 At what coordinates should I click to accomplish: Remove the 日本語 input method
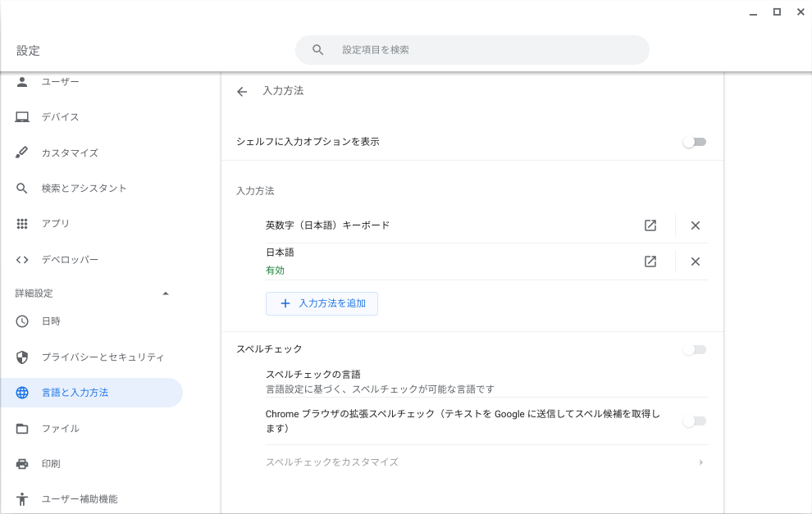696,262
